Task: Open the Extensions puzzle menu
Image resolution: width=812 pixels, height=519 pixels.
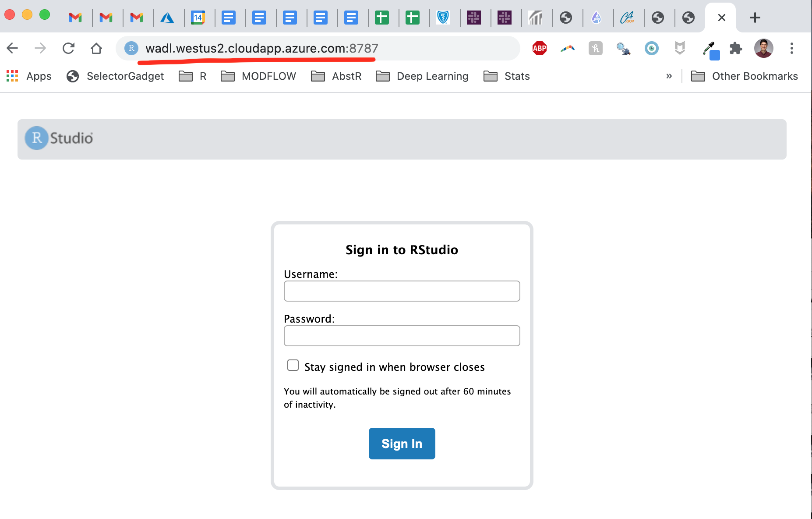Action: [736, 48]
